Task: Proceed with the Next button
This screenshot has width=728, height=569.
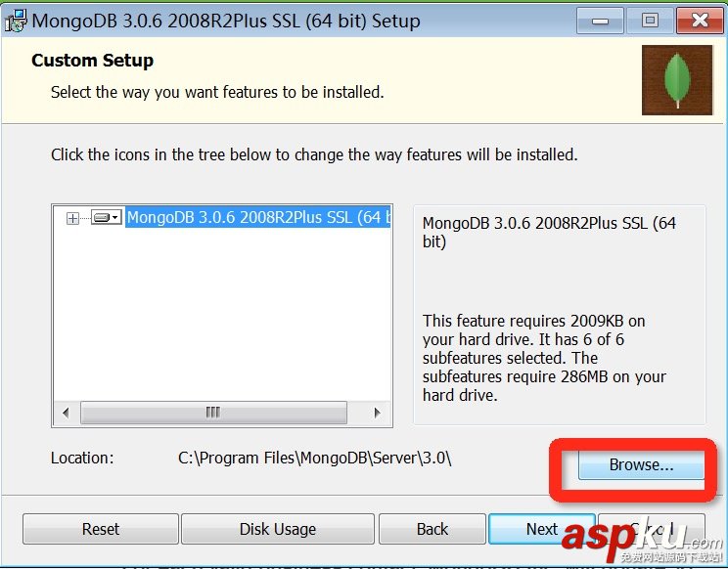Action: coord(542,529)
